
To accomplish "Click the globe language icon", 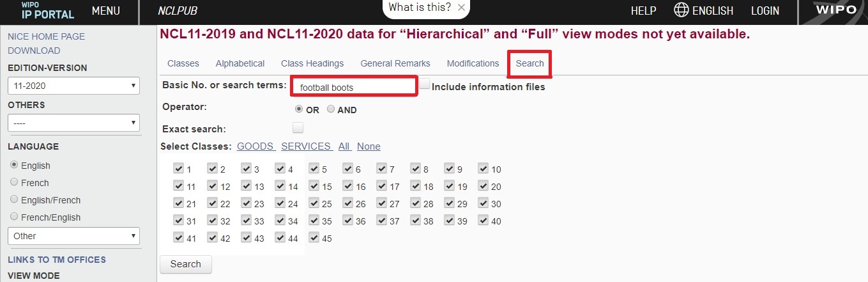I will point(681,10).
